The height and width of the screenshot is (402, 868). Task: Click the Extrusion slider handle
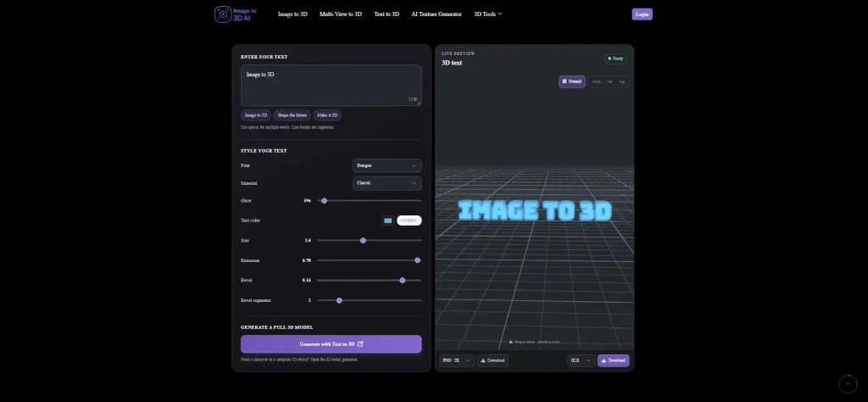tap(417, 260)
